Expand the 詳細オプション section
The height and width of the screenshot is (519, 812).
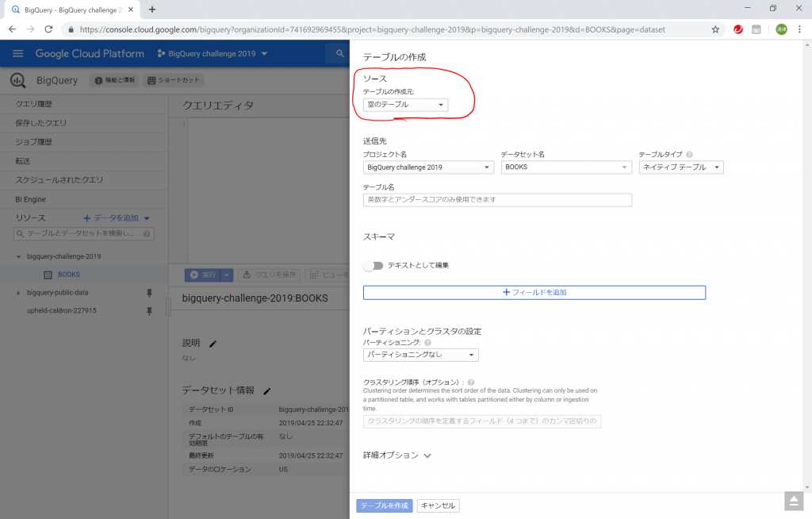click(x=396, y=456)
